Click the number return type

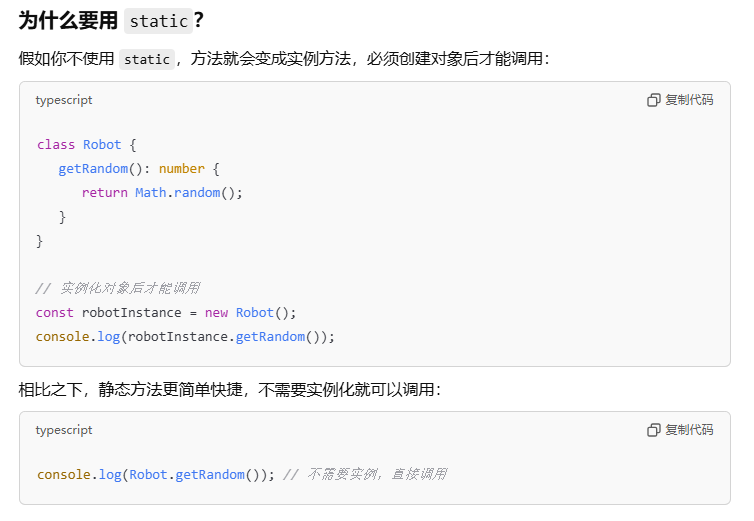point(182,169)
